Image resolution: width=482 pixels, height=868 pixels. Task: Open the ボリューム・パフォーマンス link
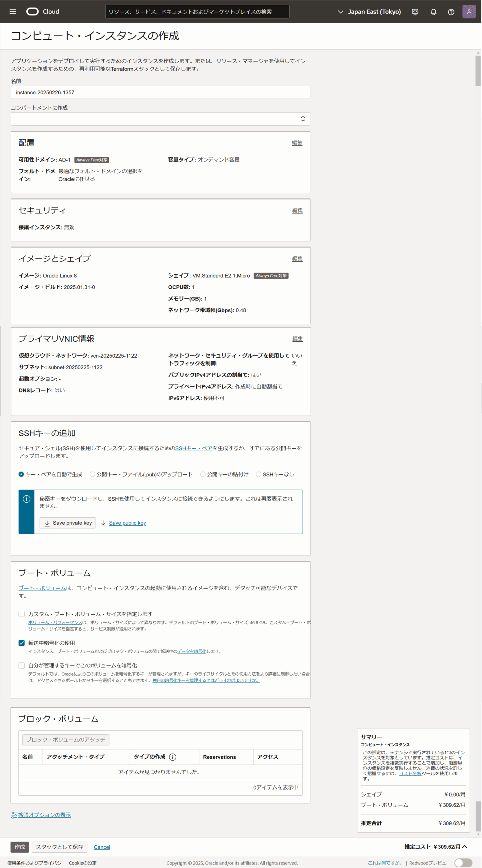[55, 622]
